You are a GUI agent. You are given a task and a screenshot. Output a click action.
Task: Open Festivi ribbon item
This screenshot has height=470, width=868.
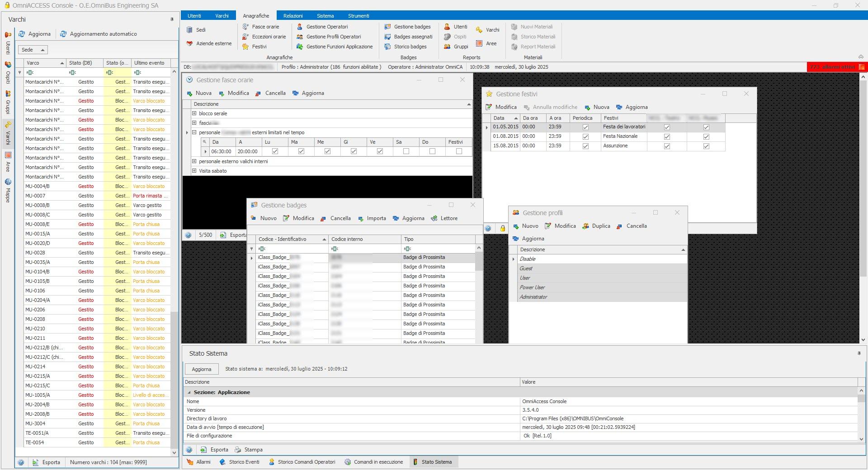pos(255,47)
